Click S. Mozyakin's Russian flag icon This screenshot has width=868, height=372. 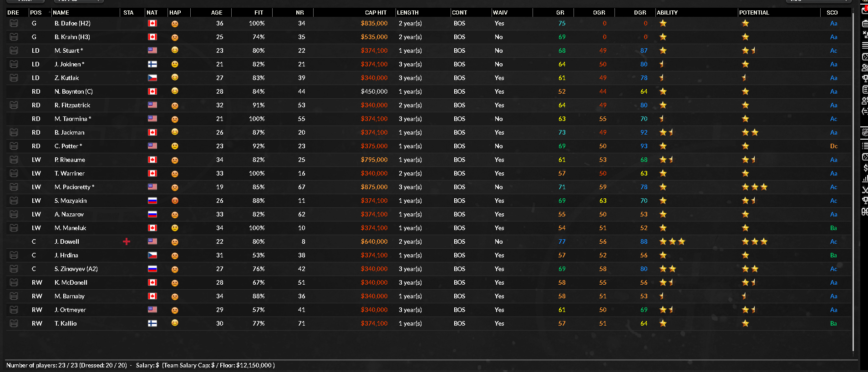[x=152, y=201]
